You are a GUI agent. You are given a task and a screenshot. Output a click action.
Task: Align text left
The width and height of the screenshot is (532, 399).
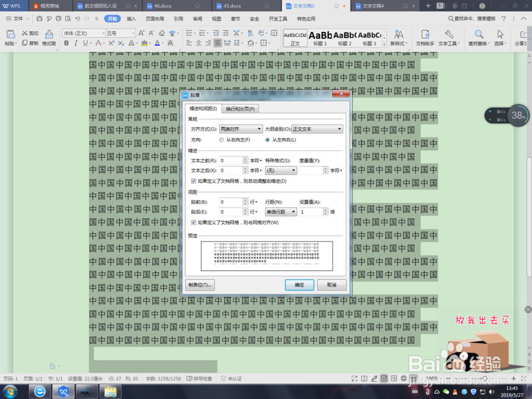[189, 43]
